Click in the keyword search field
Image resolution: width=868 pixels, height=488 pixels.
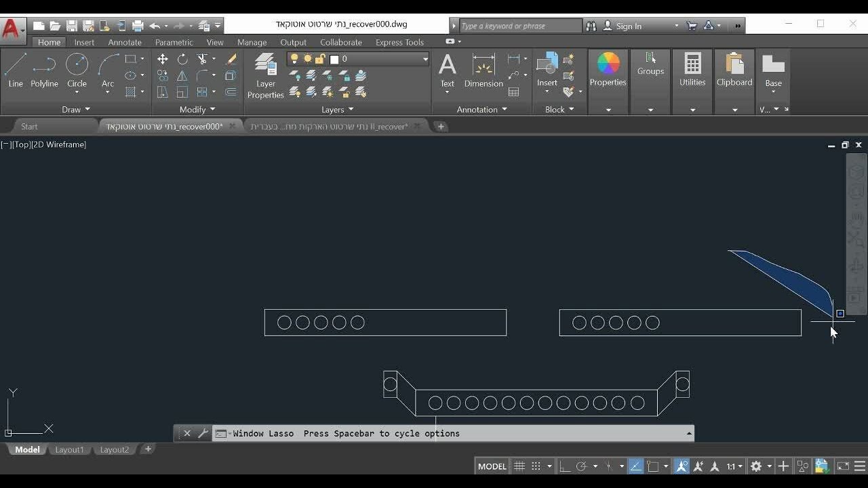pos(520,26)
